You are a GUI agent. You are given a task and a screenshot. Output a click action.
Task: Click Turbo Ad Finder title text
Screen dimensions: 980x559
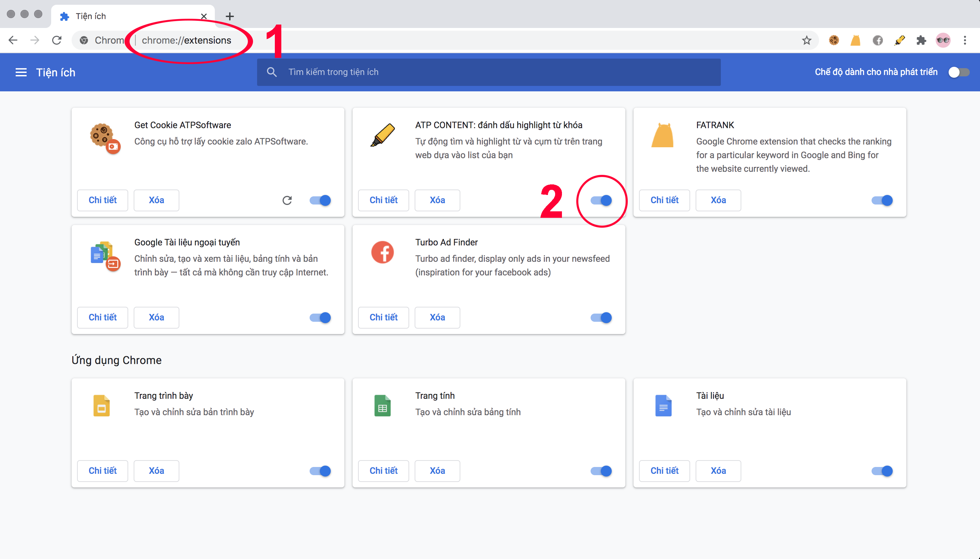446,242
